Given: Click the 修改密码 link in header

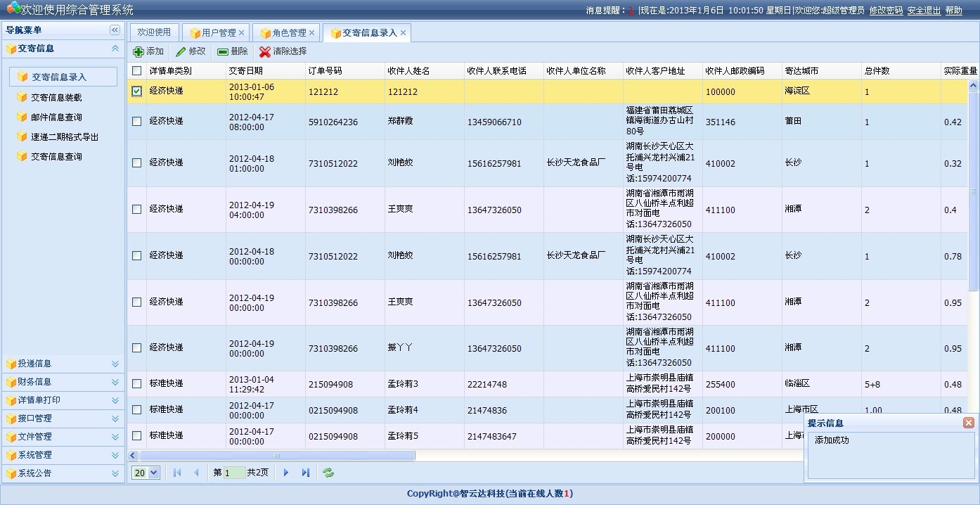Looking at the screenshot, I should coord(886,11).
